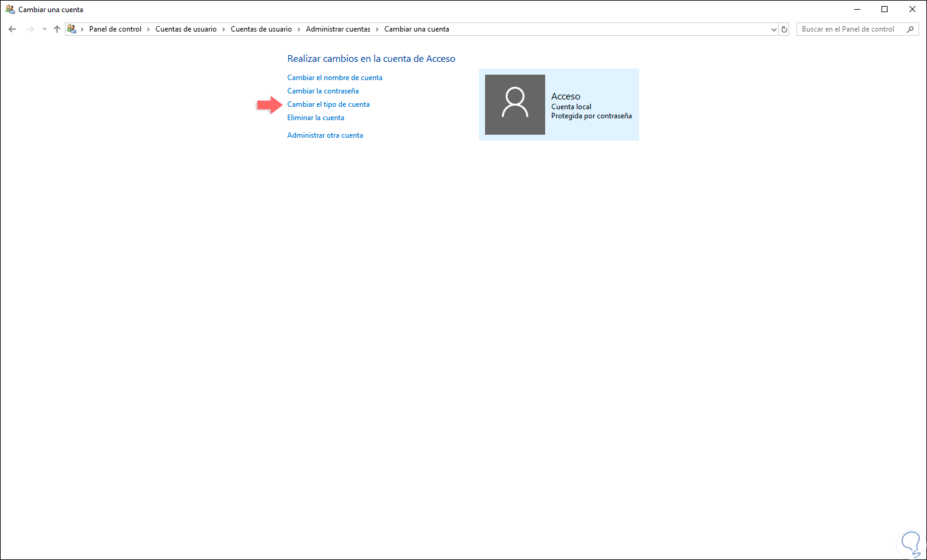The image size is (927, 560).
Task: Open Administrar cuentas breadcrumb
Action: tap(338, 29)
